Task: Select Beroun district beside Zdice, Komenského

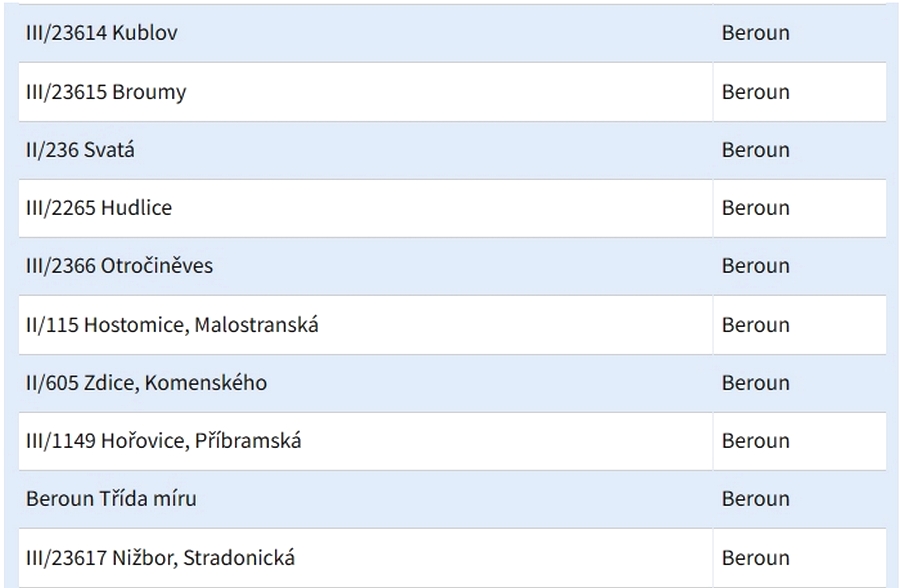Action: tap(756, 383)
